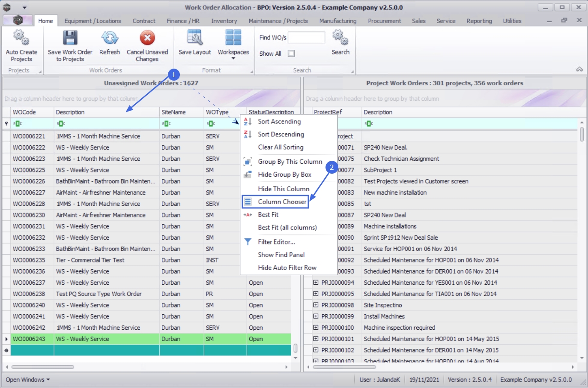Image resolution: width=588 pixels, height=388 pixels.
Task: Collapse the ribbon using the chevron arrow
Action: (x=579, y=69)
